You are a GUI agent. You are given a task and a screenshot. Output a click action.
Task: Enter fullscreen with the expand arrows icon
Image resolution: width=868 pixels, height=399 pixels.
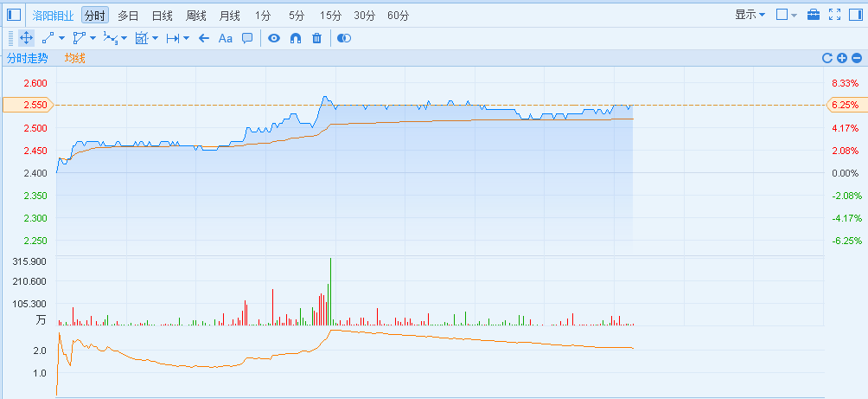coord(835,15)
